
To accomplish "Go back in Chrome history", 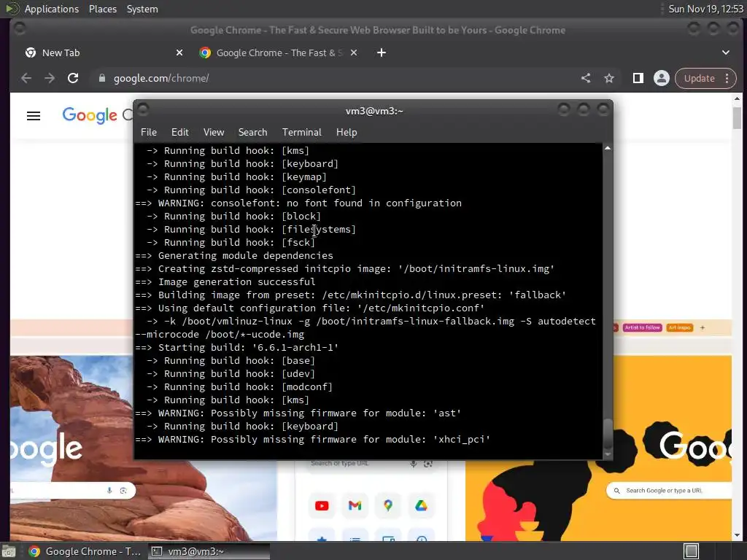I will pyautogui.click(x=26, y=78).
